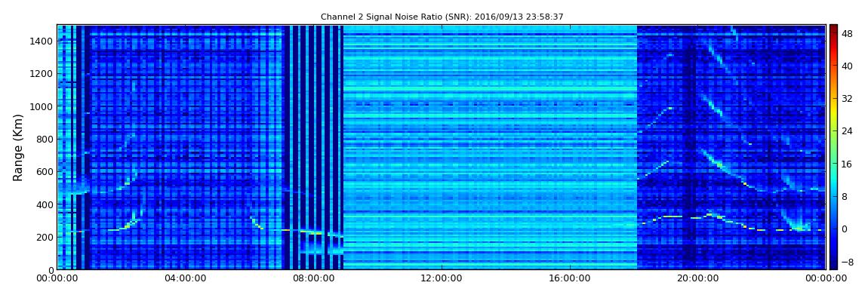Click the 400 range tick label
The height and width of the screenshot is (307, 868).
coord(45,204)
